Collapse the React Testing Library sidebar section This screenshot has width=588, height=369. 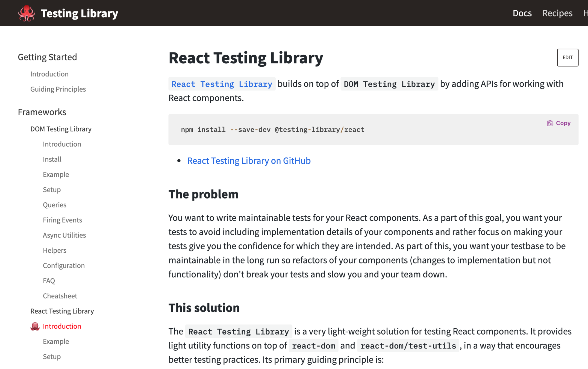pos(62,311)
